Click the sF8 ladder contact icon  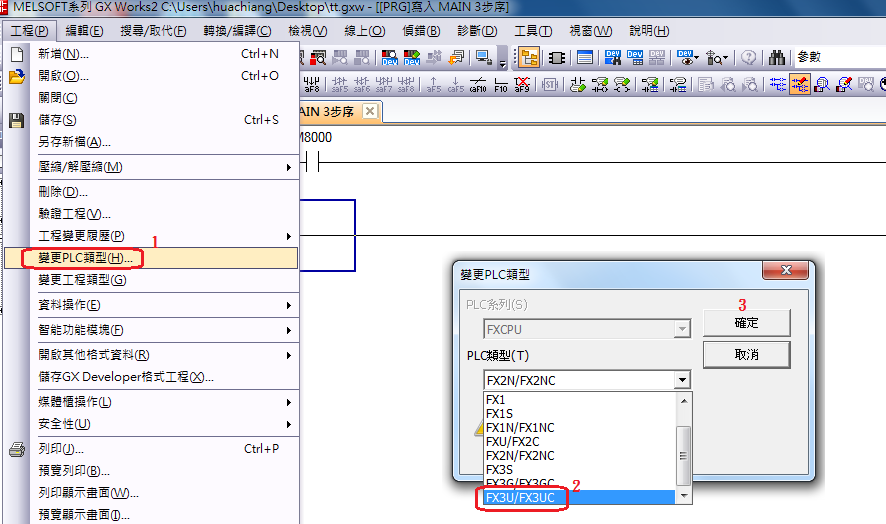[407, 85]
